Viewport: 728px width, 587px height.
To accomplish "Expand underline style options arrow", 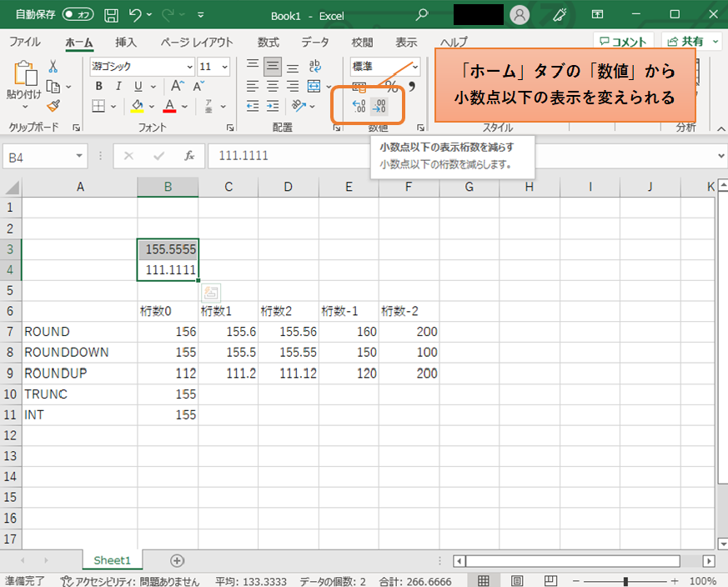I will 153,87.
